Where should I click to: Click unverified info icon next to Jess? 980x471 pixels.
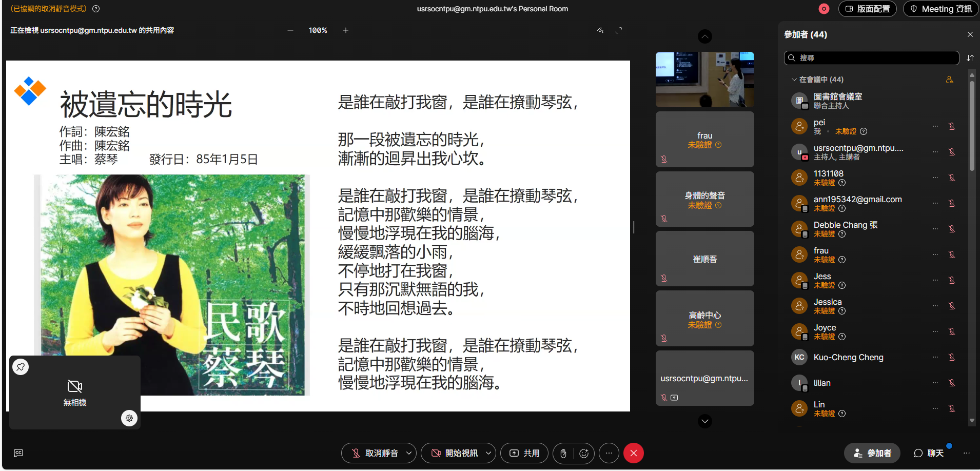point(842,285)
